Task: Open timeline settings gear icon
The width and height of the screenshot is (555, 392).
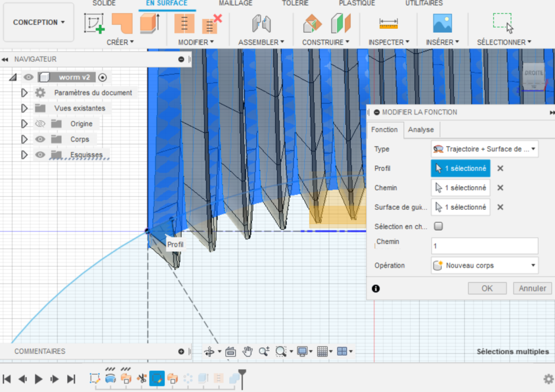Action: [548, 379]
